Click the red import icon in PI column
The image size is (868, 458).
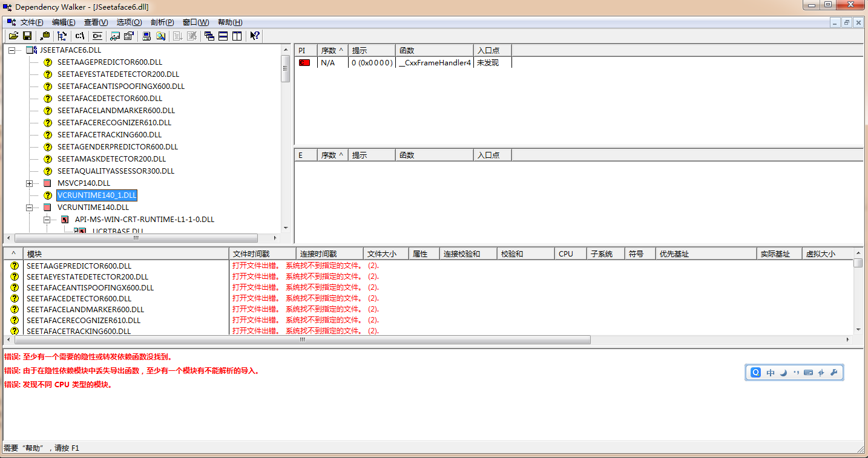tap(304, 62)
